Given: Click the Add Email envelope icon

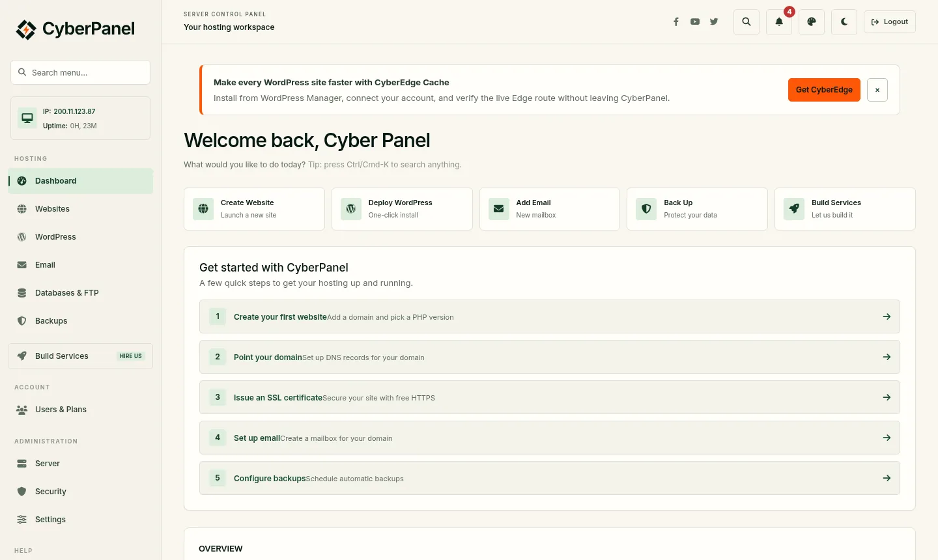Looking at the screenshot, I should tap(499, 209).
